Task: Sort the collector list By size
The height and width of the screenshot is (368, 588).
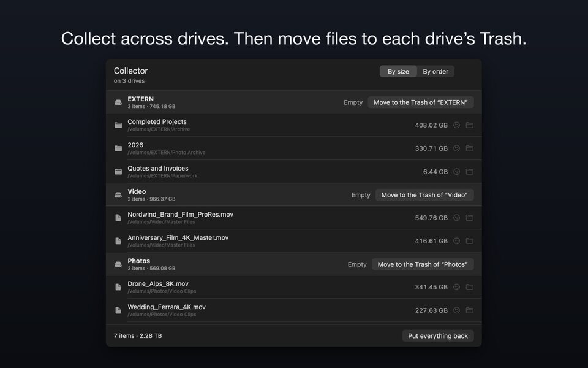Action: click(x=398, y=71)
